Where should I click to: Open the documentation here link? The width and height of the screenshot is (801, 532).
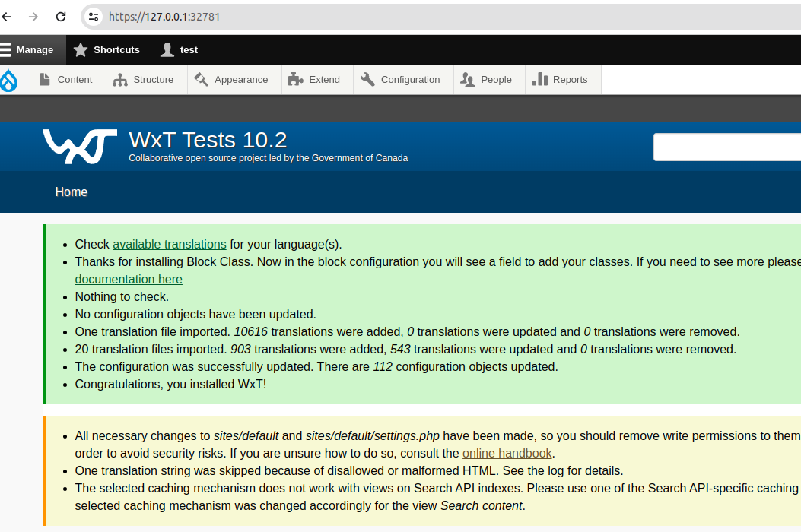(x=129, y=279)
